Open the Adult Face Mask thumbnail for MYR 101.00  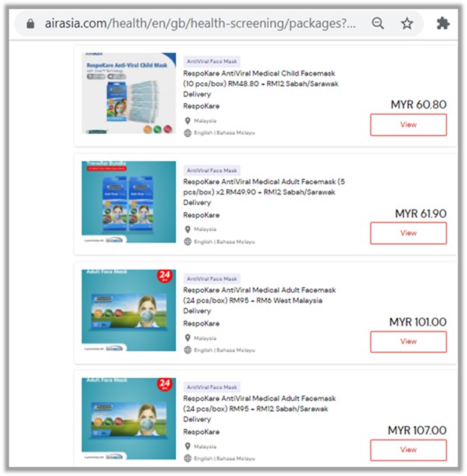pos(129,311)
